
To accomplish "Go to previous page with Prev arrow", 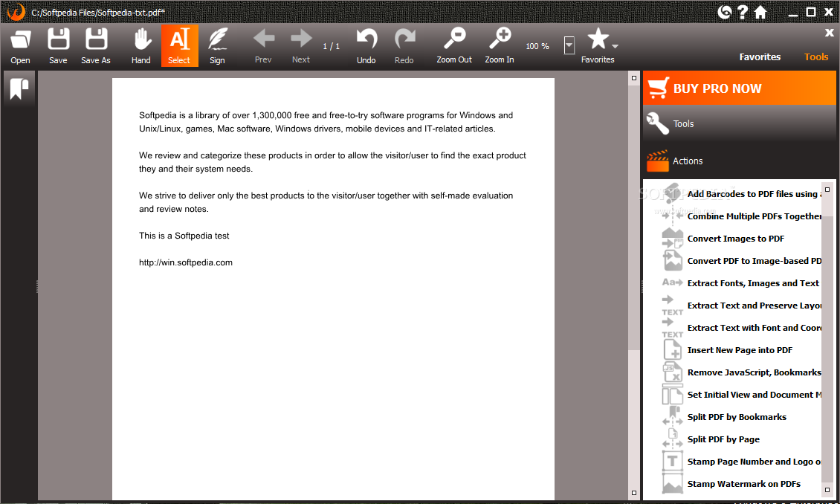I will 263,46.
